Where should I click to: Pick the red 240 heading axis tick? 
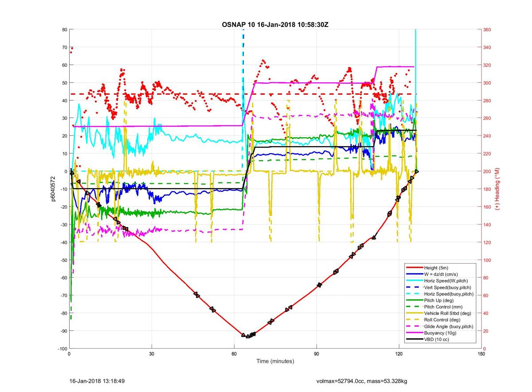[x=488, y=136]
